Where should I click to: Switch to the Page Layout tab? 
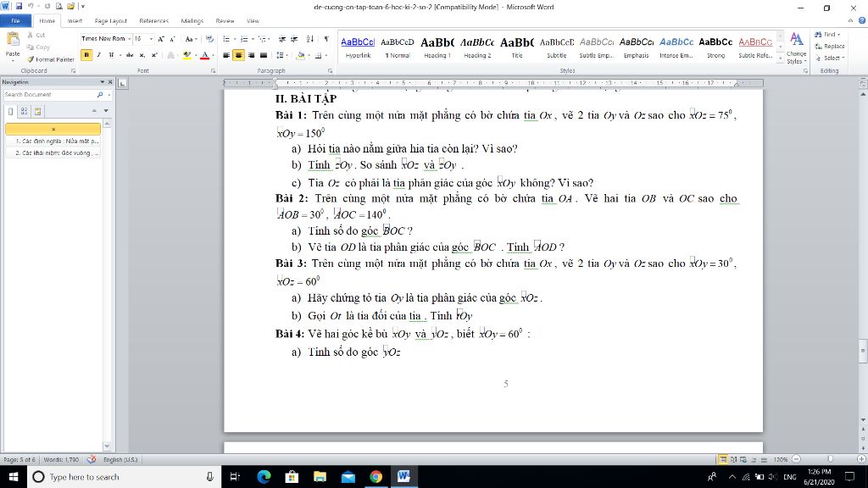(x=110, y=21)
